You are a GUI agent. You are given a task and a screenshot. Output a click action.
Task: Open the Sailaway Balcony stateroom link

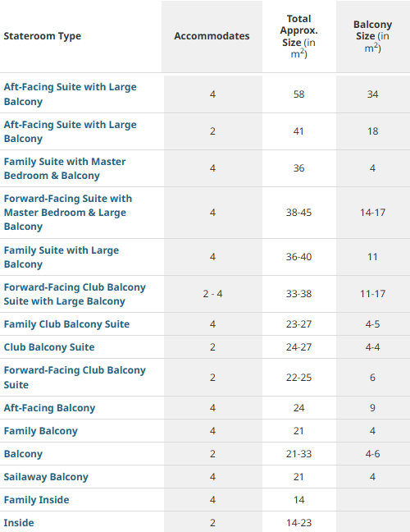pos(46,477)
